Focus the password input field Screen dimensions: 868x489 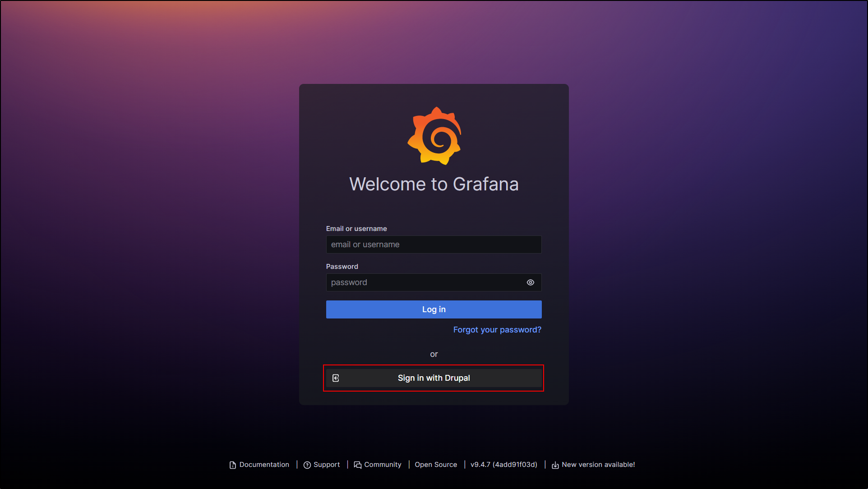[424, 282]
